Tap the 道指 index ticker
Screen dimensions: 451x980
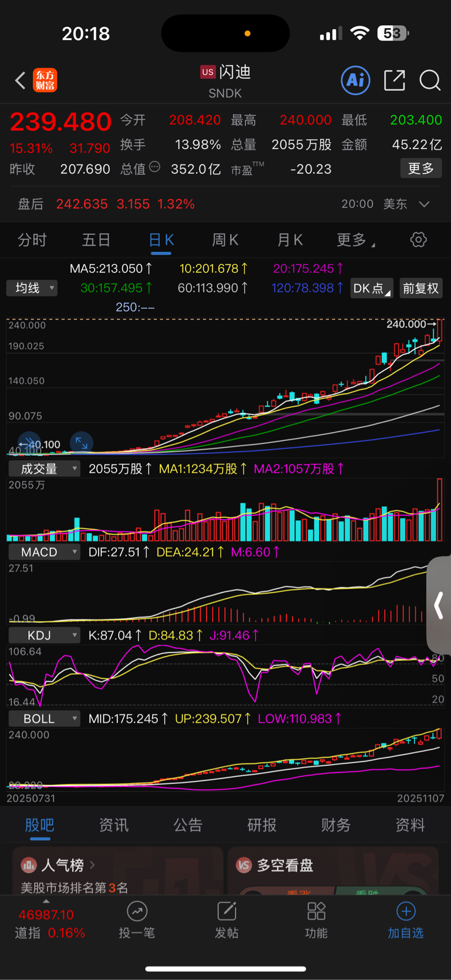pyautogui.click(x=50, y=923)
